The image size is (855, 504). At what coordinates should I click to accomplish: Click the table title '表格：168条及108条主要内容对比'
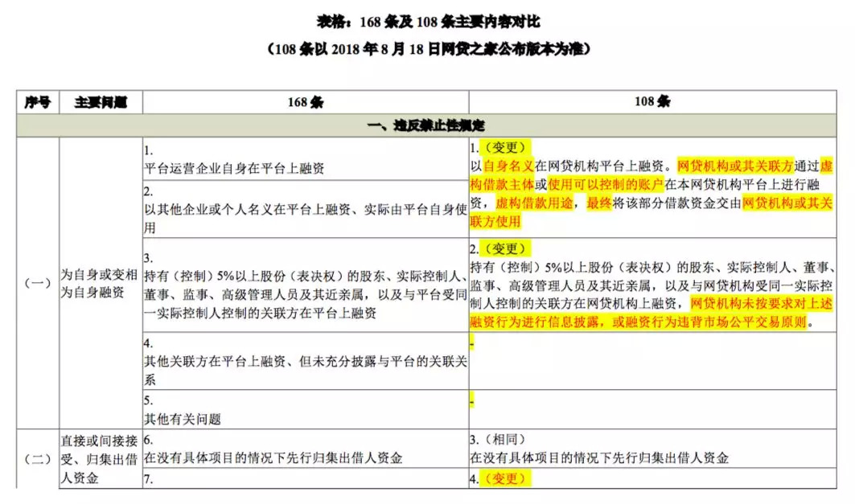429,22
